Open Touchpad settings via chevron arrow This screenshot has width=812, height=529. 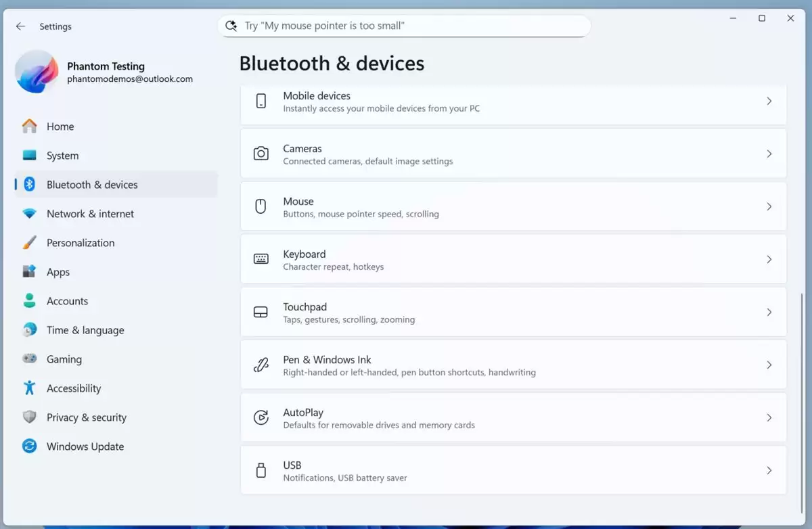pos(769,312)
